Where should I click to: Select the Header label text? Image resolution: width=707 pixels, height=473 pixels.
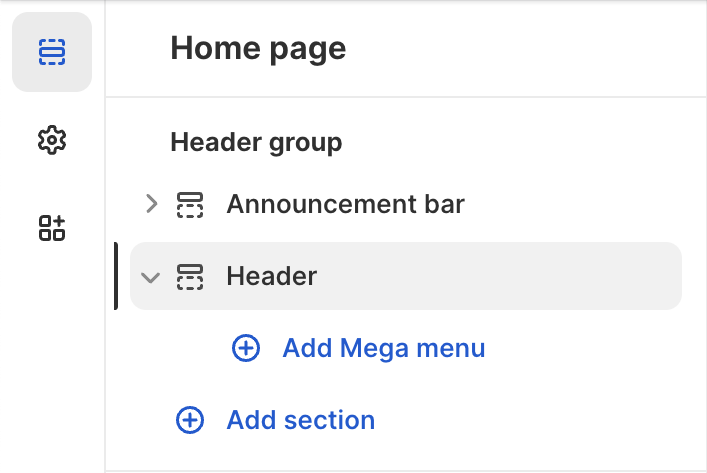point(271,276)
